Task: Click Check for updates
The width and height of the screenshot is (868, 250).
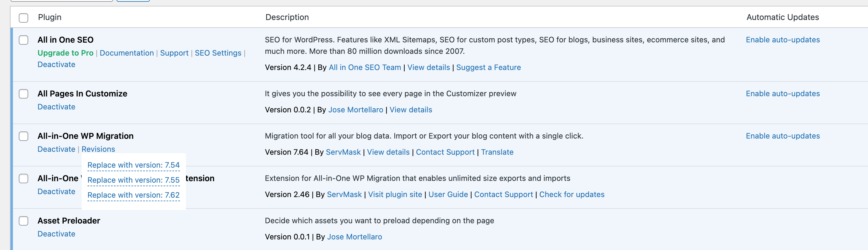Action: (572, 194)
